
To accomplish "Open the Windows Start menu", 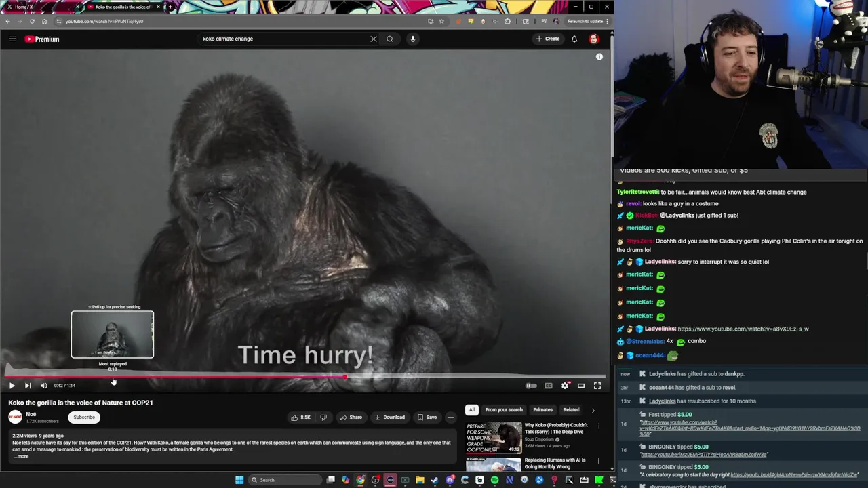I will (x=239, y=480).
